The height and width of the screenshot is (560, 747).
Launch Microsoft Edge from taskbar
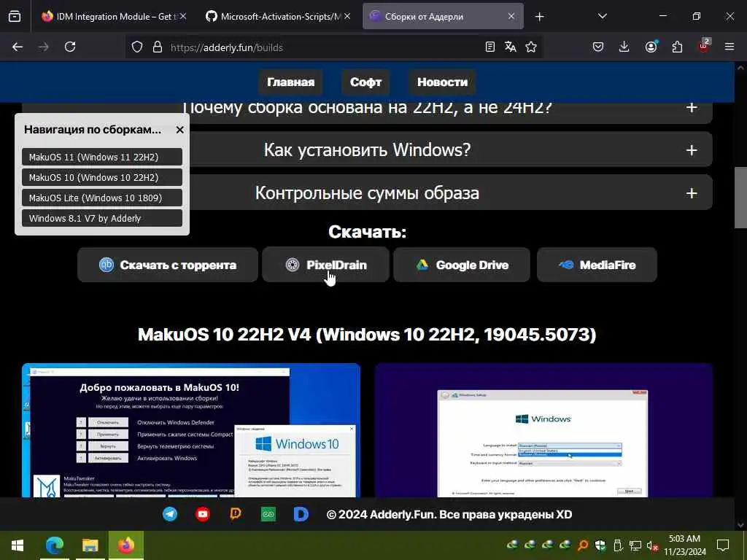pyautogui.click(x=54, y=545)
